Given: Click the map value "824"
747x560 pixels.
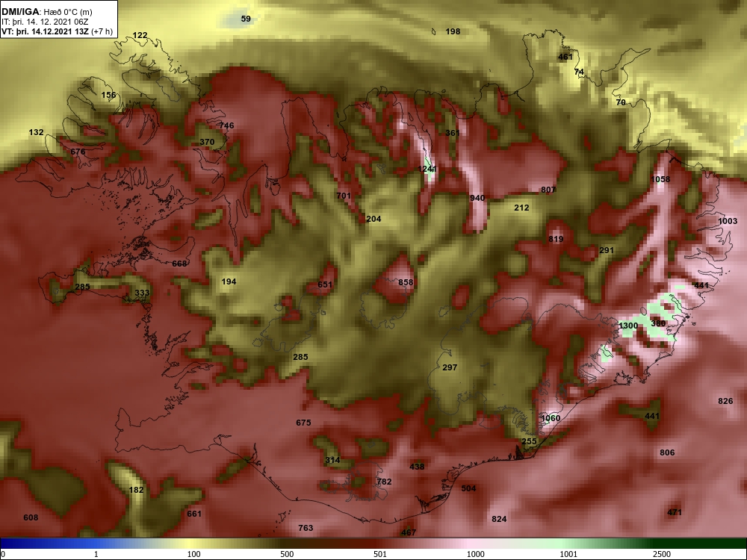Looking at the screenshot, I should tap(499, 520).
